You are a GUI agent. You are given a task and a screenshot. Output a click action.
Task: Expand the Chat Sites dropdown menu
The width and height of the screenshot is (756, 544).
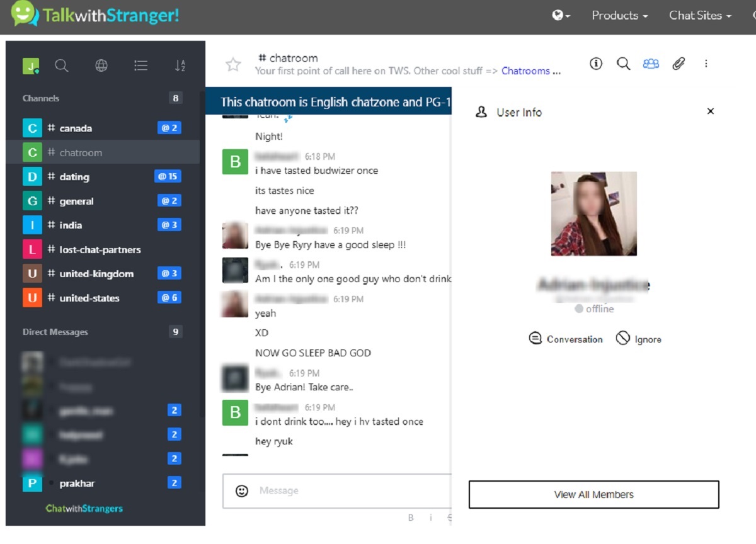point(700,16)
